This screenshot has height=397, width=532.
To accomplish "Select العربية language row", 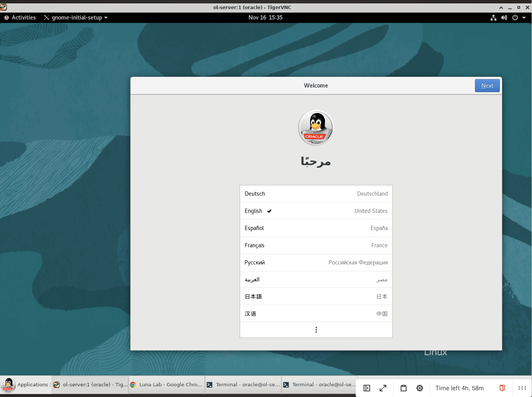I will tap(316, 279).
